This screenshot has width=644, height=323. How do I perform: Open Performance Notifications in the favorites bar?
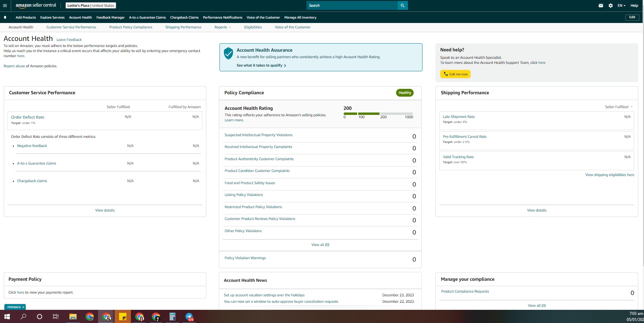(223, 18)
